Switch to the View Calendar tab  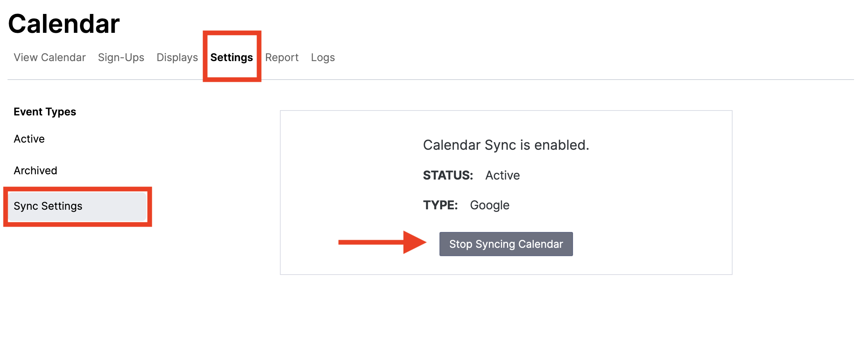tap(49, 57)
